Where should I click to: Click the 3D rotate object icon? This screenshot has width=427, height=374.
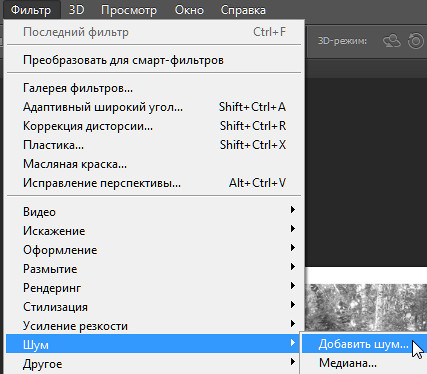[x=392, y=41]
